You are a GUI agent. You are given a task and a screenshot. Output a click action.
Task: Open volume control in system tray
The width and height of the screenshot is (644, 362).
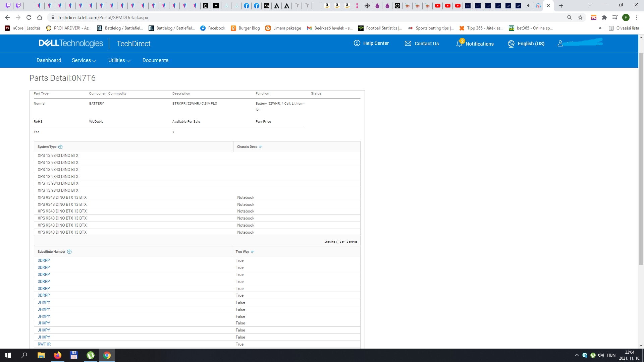point(601,355)
